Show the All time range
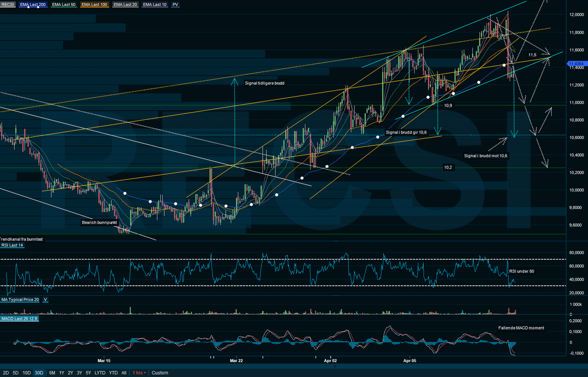This screenshot has height=377, width=588. click(x=124, y=373)
